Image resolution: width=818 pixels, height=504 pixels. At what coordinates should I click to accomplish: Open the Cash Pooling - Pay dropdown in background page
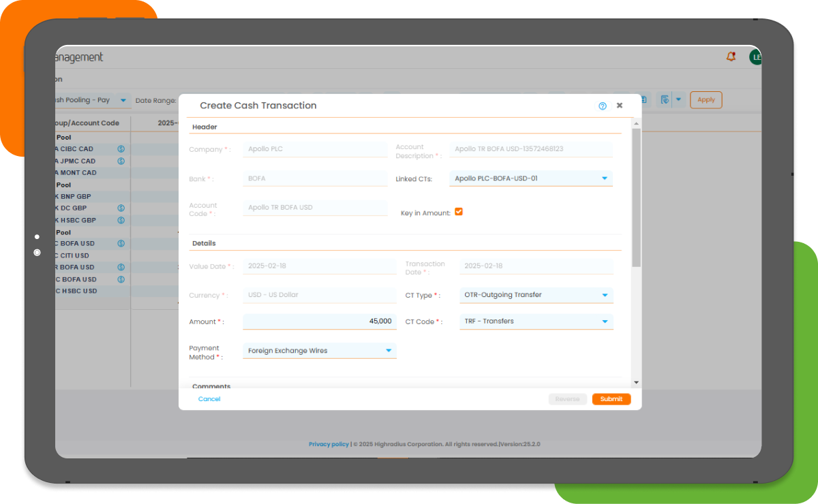click(x=93, y=100)
